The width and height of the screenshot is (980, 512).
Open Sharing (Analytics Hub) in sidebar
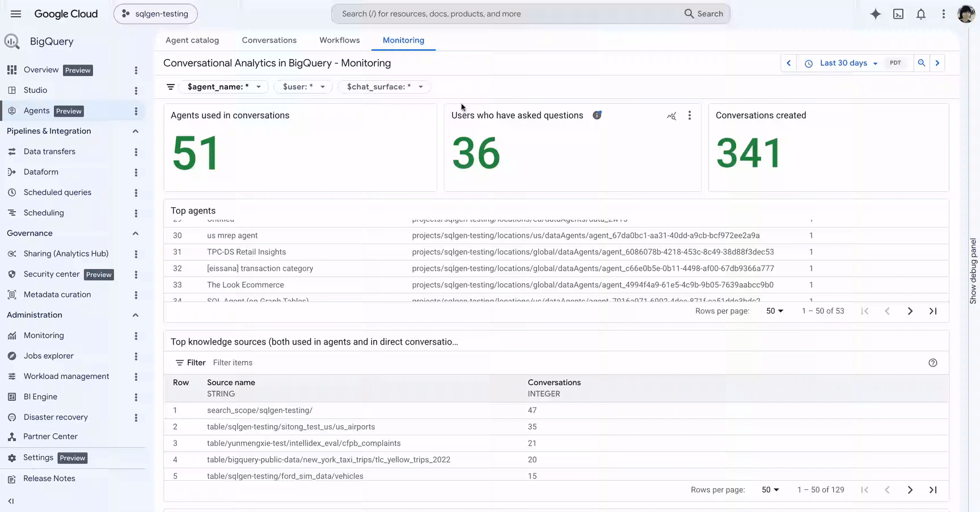(66, 254)
